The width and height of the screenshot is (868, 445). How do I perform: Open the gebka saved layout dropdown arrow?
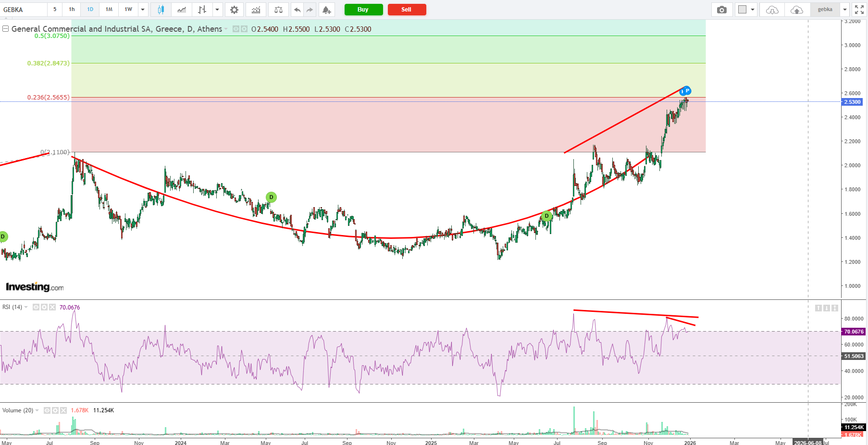click(844, 10)
